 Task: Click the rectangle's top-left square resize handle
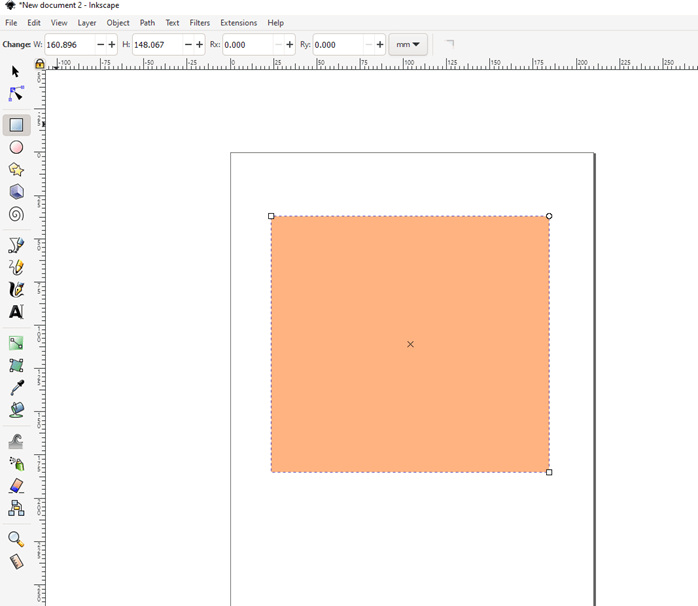271,216
